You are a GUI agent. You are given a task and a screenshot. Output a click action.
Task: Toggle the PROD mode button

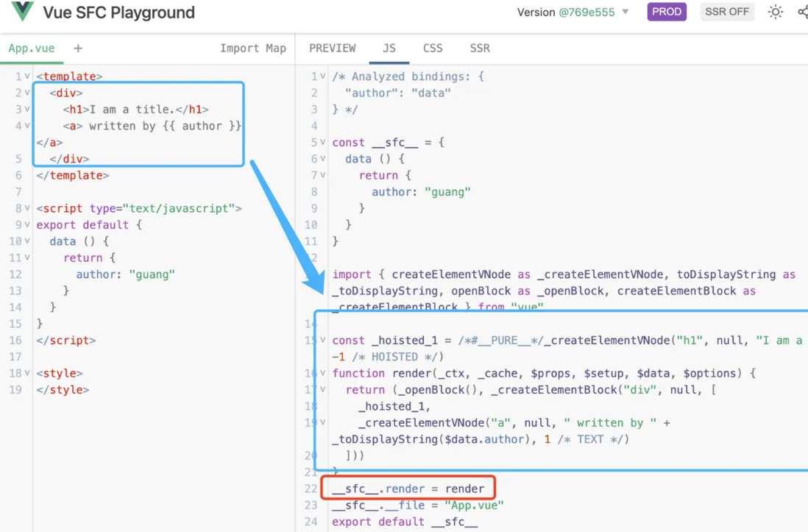coord(666,12)
